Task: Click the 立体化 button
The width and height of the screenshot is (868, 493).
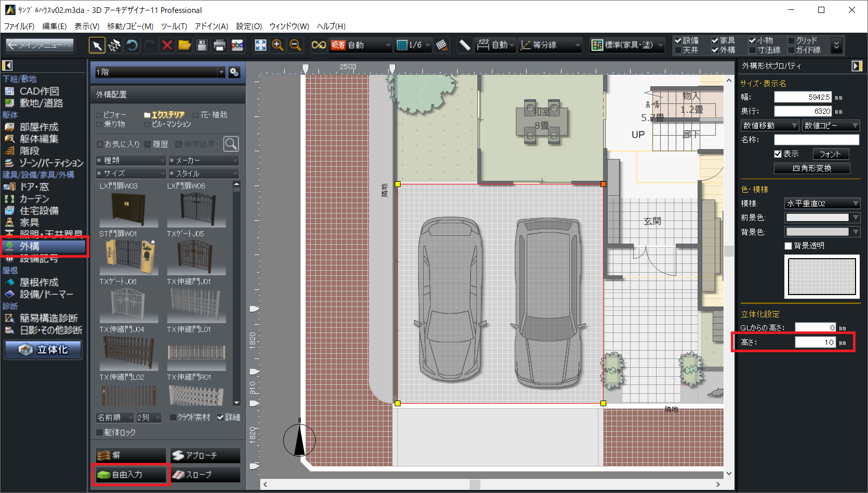Action: pyautogui.click(x=44, y=350)
